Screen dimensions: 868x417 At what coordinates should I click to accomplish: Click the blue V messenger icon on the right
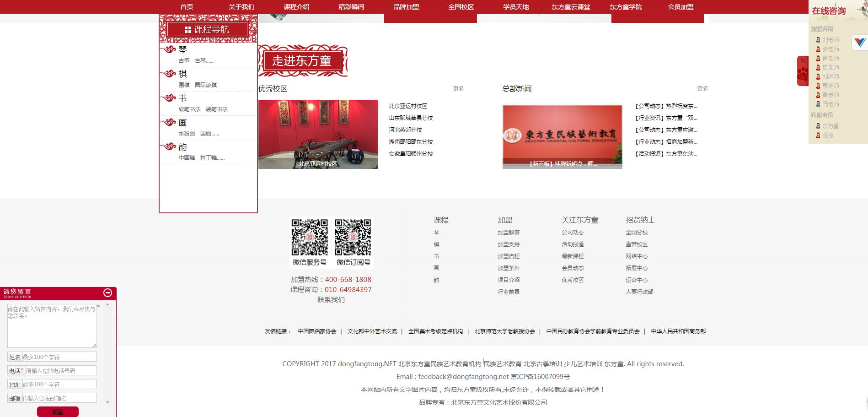[859, 43]
